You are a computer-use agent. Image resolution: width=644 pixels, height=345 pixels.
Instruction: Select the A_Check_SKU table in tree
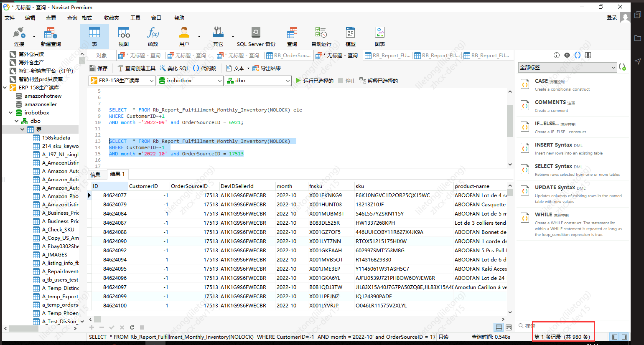[58, 229]
